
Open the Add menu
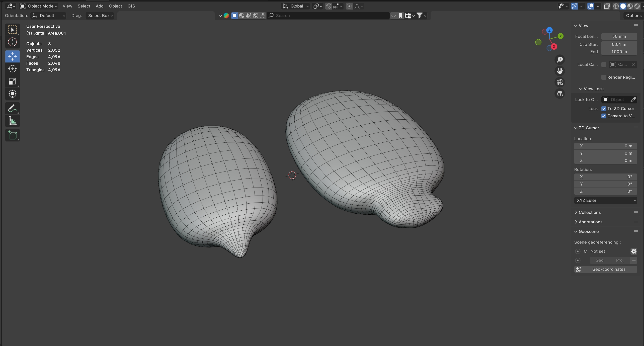99,6
